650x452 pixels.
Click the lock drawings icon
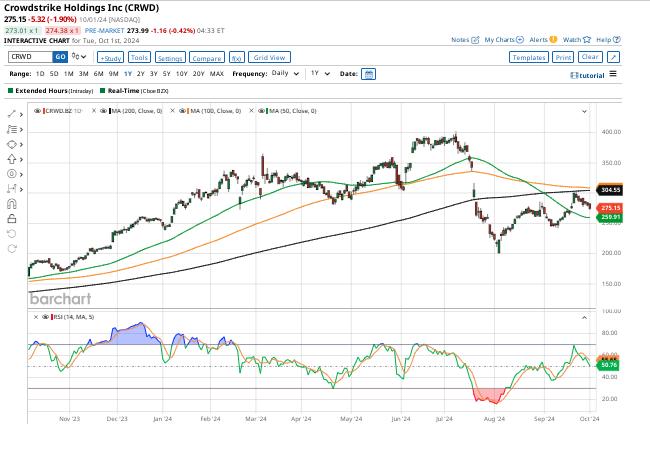click(12, 219)
